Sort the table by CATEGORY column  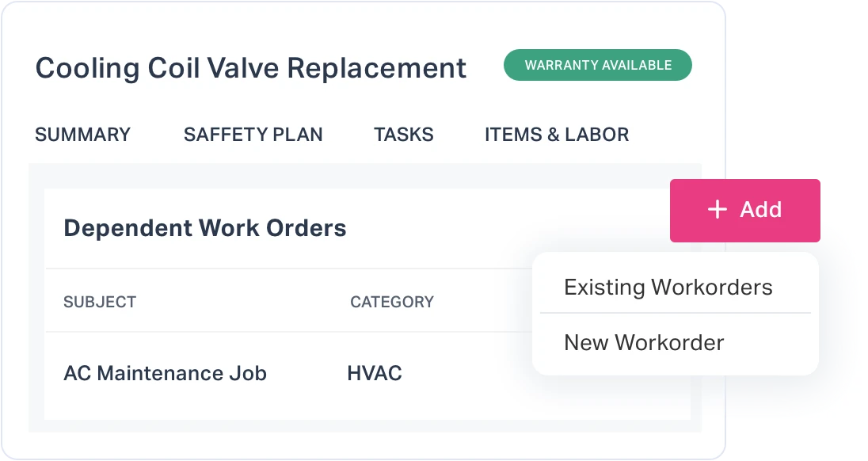[392, 302]
